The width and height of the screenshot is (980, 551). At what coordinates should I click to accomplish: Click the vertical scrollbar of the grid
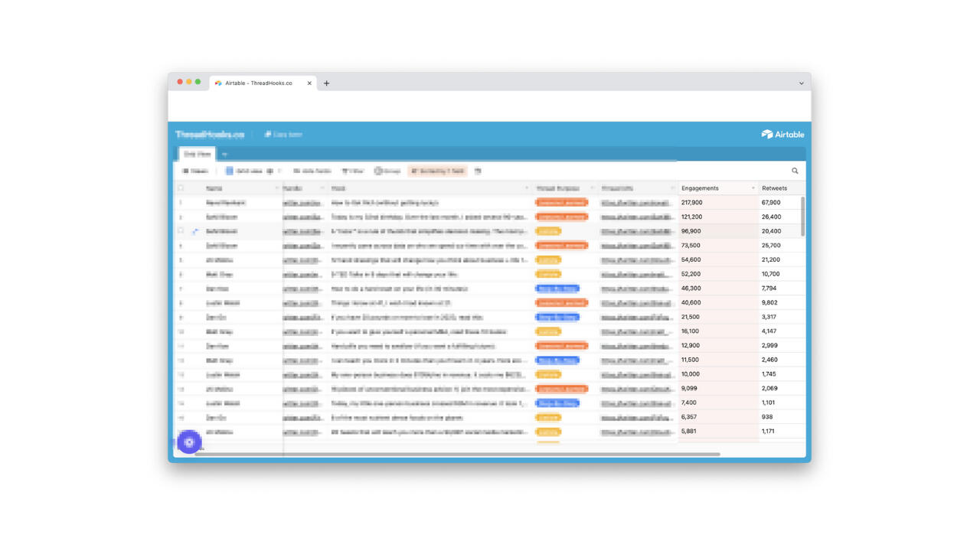(x=802, y=217)
